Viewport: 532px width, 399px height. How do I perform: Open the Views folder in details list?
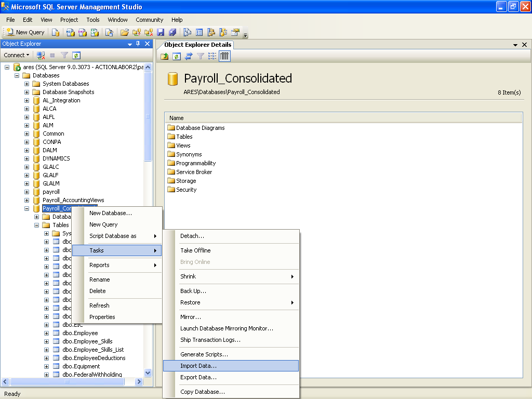pyautogui.click(x=183, y=145)
